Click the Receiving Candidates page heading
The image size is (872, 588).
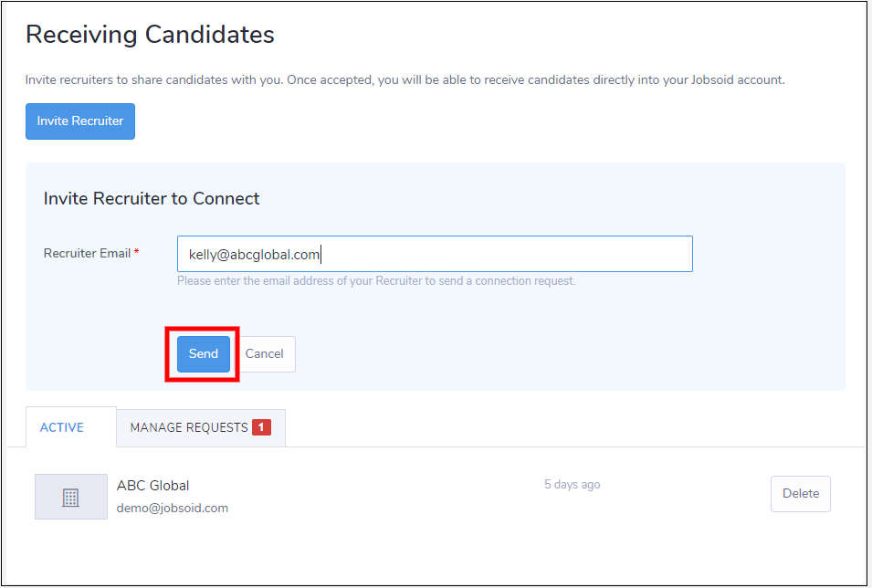tap(150, 36)
